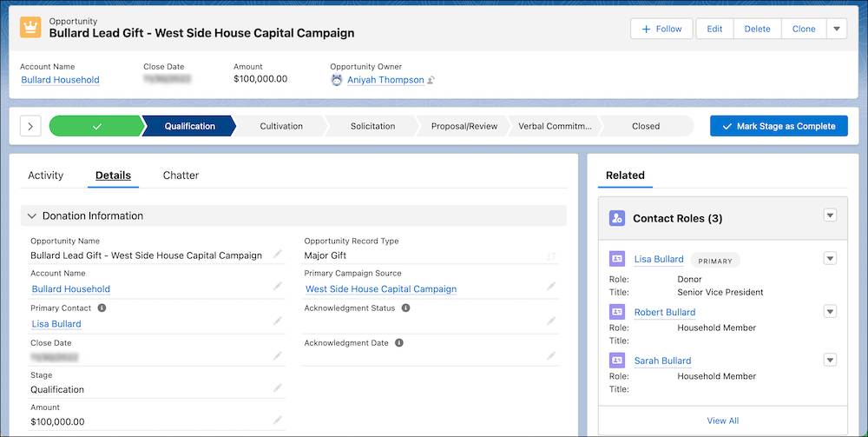Expand the stage path details chevron
The height and width of the screenshot is (437, 868).
click(x=30, y=126)
